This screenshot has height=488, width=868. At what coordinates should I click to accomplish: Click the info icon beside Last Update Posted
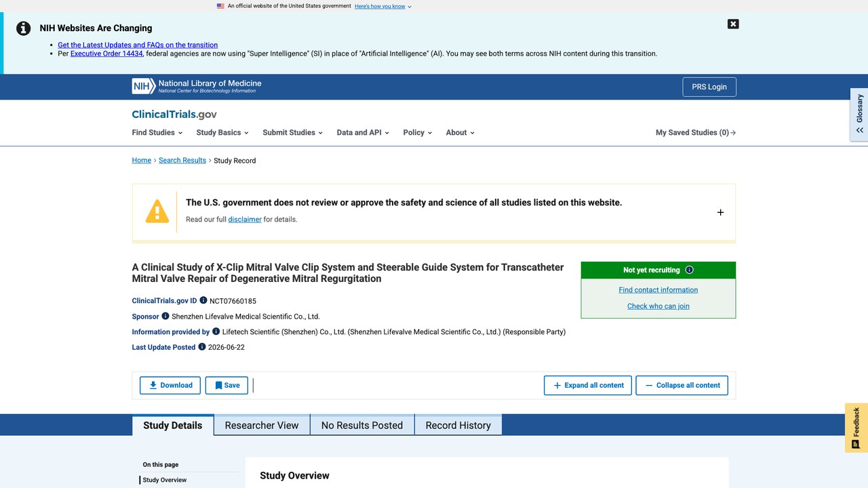(201, 347)
